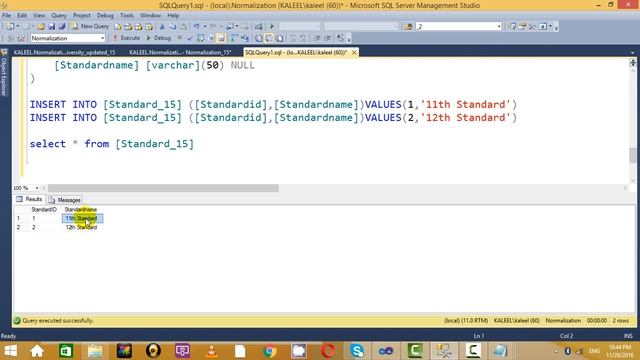Viewport: 640px width, 360px height.
Task: Click the Standardname column header
Action: 81,209
